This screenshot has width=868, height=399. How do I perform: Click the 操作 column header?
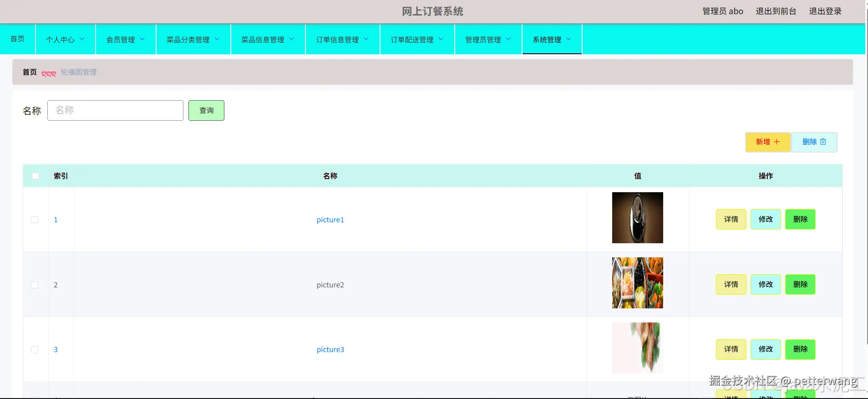[x=766, y=176]
